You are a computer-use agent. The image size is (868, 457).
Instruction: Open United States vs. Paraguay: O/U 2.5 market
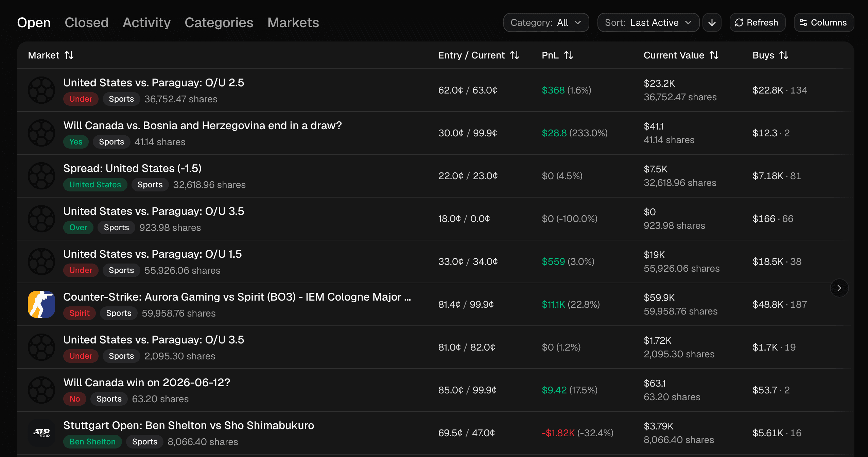pos(154,83)
